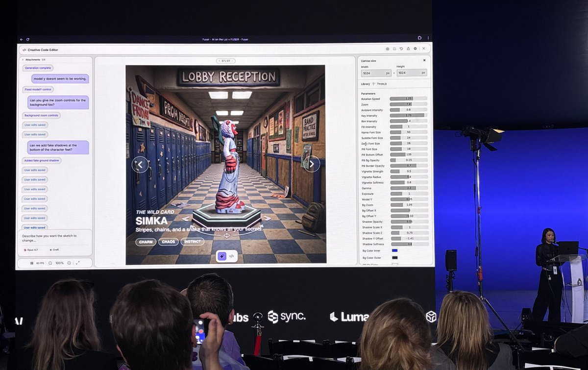Close the Creative Code Editor panel

(423, 49)
